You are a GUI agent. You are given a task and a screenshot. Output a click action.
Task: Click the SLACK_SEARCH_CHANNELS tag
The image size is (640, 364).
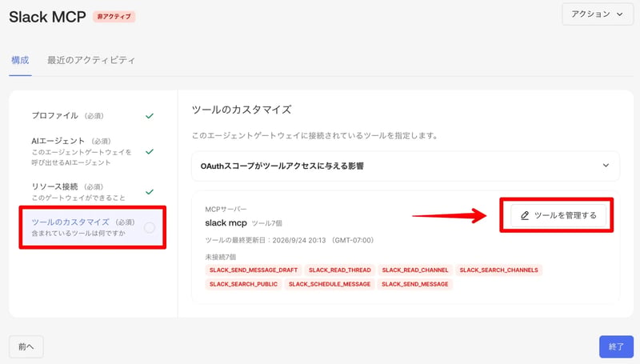(498, 270)
